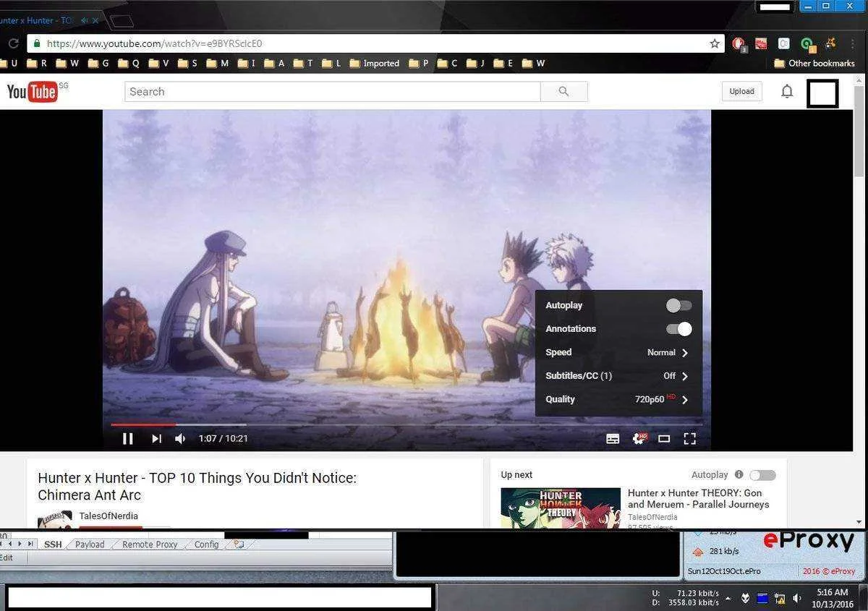Open the Gon and Meruem theory video title

point(698,498)
